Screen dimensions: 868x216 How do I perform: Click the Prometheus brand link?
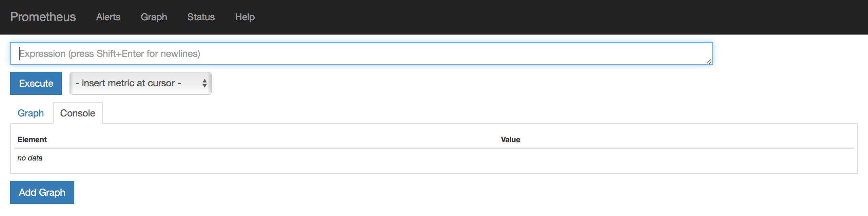[43, 17]
